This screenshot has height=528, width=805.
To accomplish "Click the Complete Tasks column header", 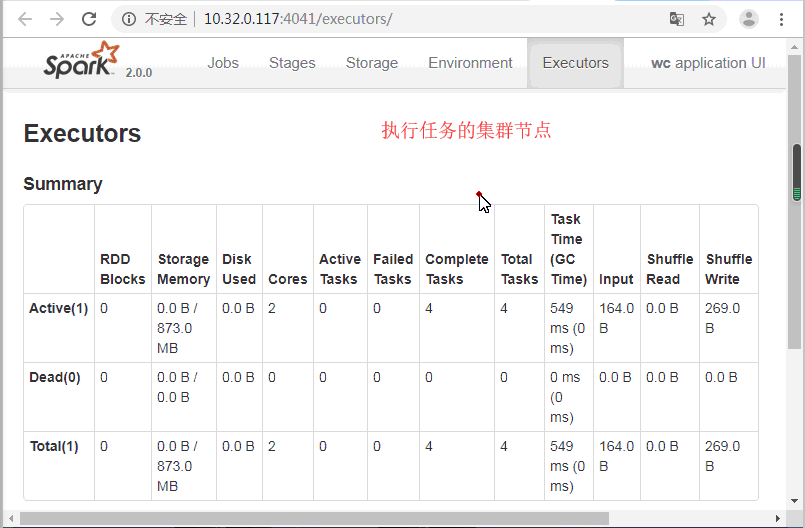I will tap(457, 269).
